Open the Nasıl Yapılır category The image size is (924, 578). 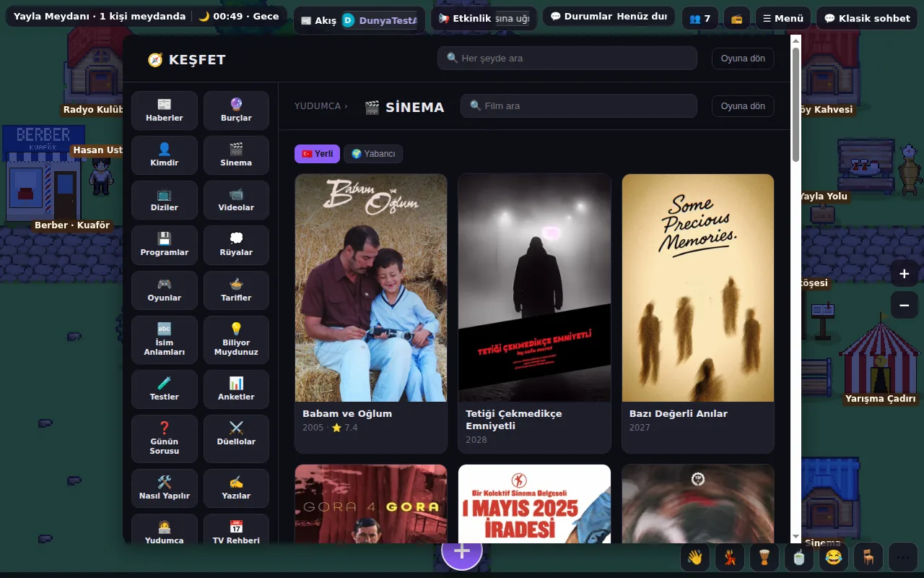click(165, 488)
